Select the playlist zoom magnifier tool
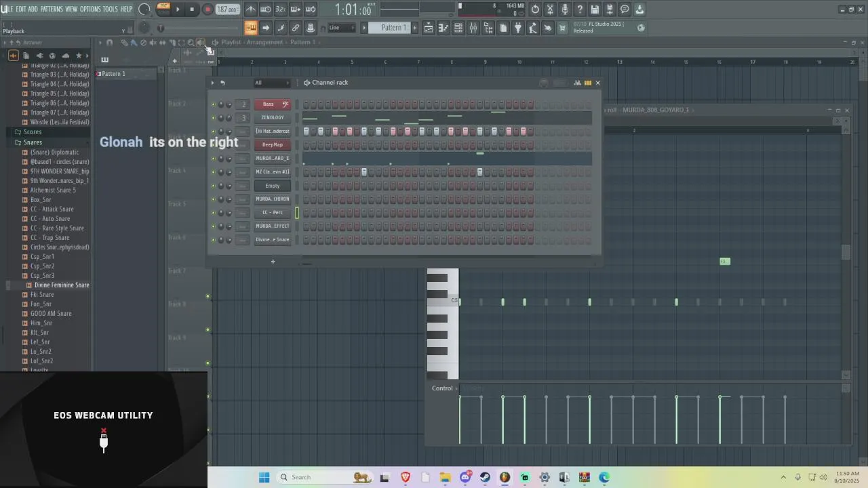The width and height of the screenshot is (868, 488). point(191,43)
